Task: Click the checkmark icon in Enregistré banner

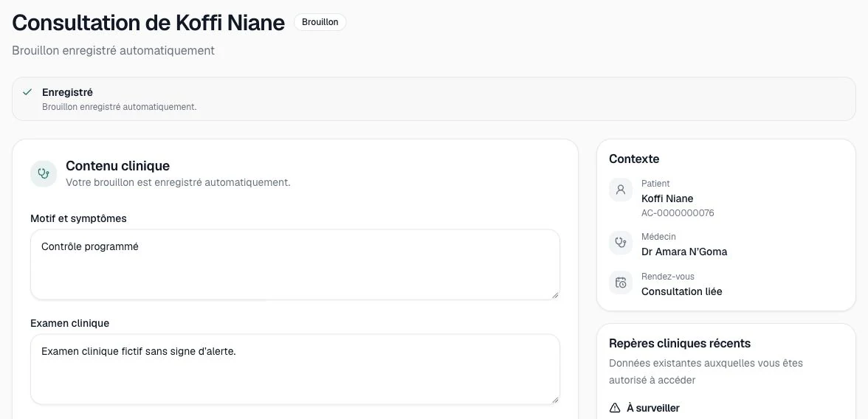Action: click(x=27, y=92)
